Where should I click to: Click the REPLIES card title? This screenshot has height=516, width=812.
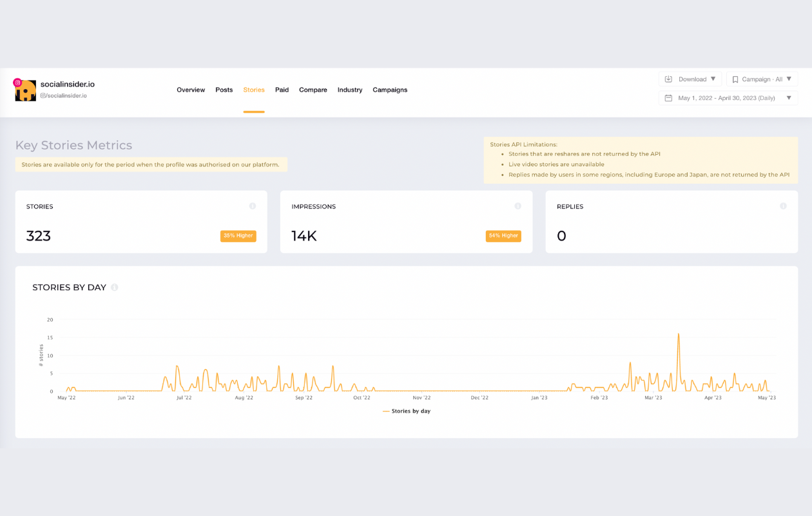(570, 206)
